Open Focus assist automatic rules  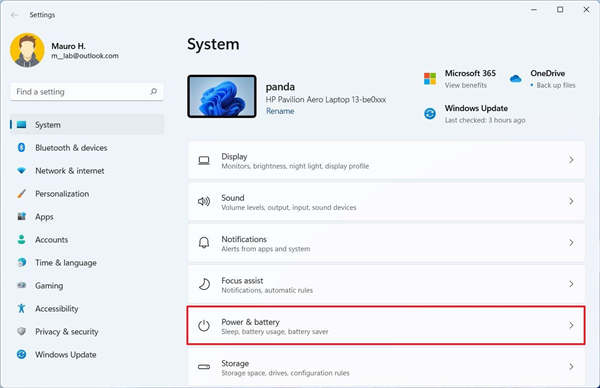[386, 284]
